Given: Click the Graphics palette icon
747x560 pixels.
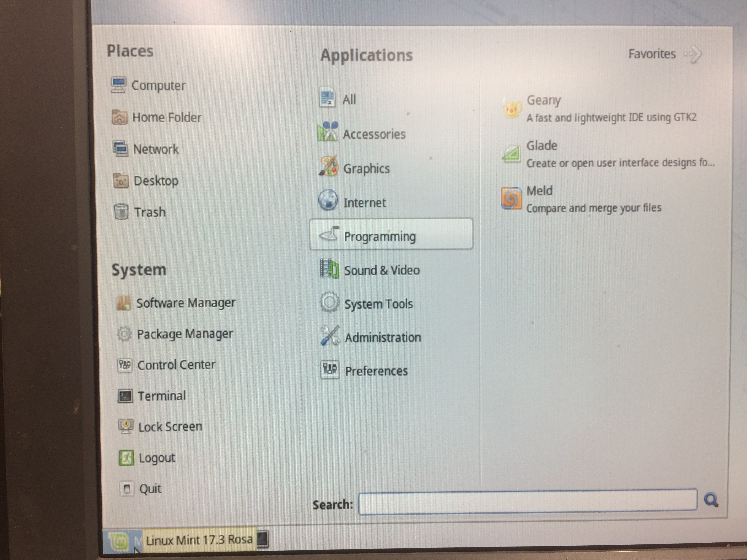Looking at the screenshot, I should click(328, 166).
